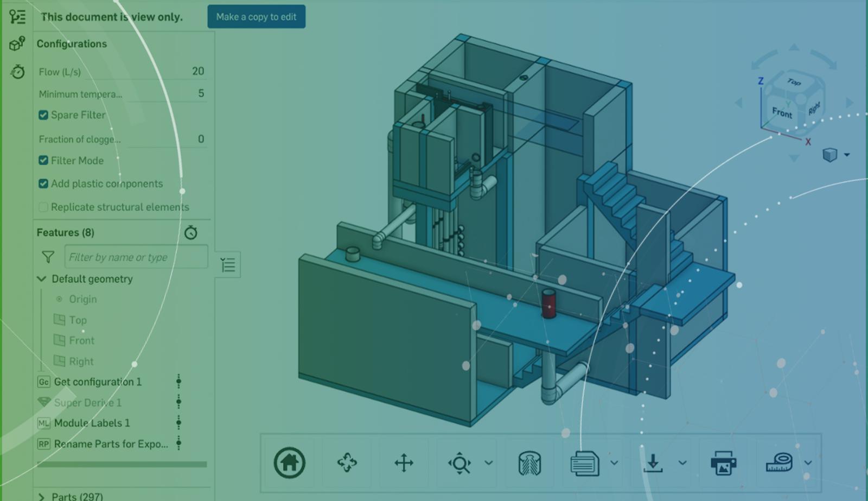Collapse the Default geometry tree group
868x501 pixels.
[x=41, y=279]
